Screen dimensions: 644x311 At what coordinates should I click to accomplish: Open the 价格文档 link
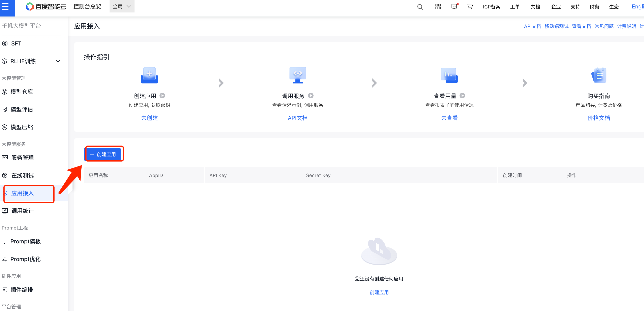pyautogui.click(x=598, y=118)
